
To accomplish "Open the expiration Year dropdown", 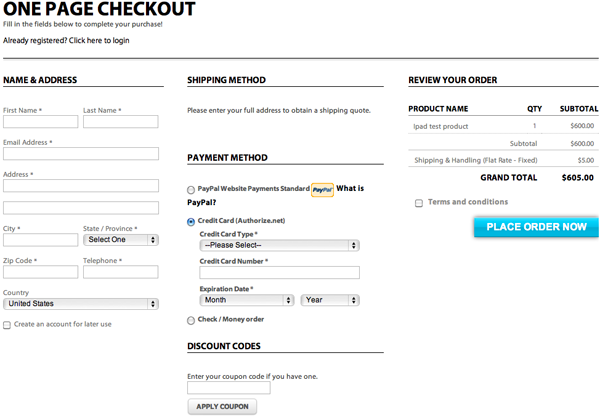I will click(330, 300).
